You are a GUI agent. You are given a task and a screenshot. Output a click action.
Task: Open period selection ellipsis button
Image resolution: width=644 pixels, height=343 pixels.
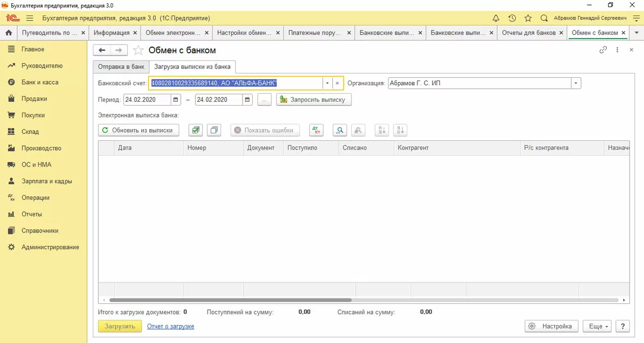265,100
